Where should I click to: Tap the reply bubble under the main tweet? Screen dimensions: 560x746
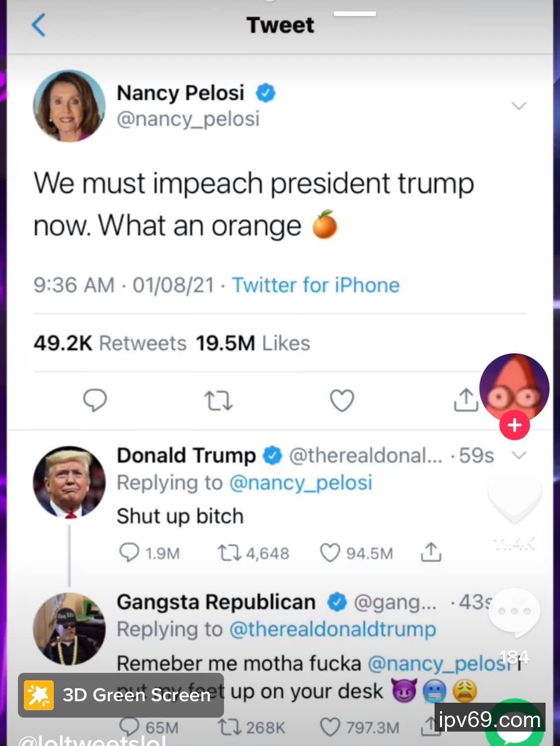[95, 400]
